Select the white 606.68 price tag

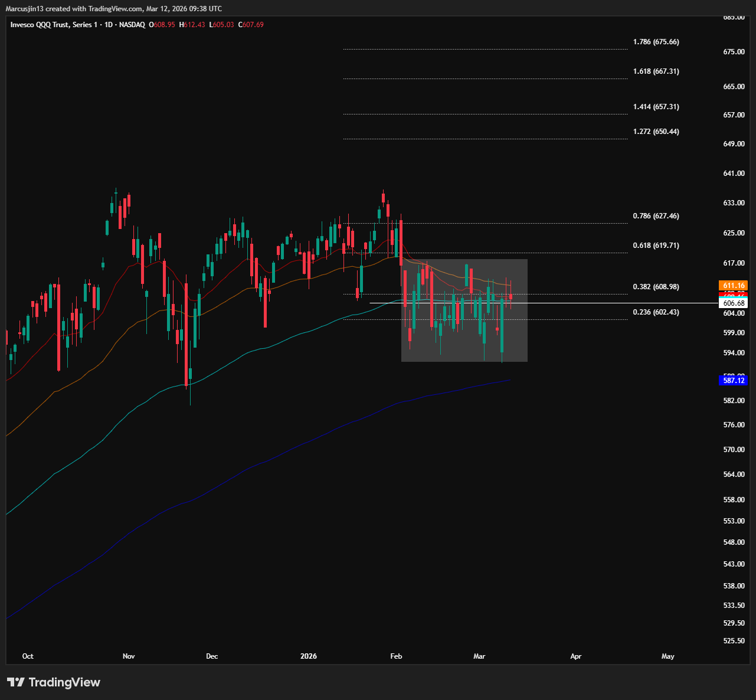coord(733,303)
